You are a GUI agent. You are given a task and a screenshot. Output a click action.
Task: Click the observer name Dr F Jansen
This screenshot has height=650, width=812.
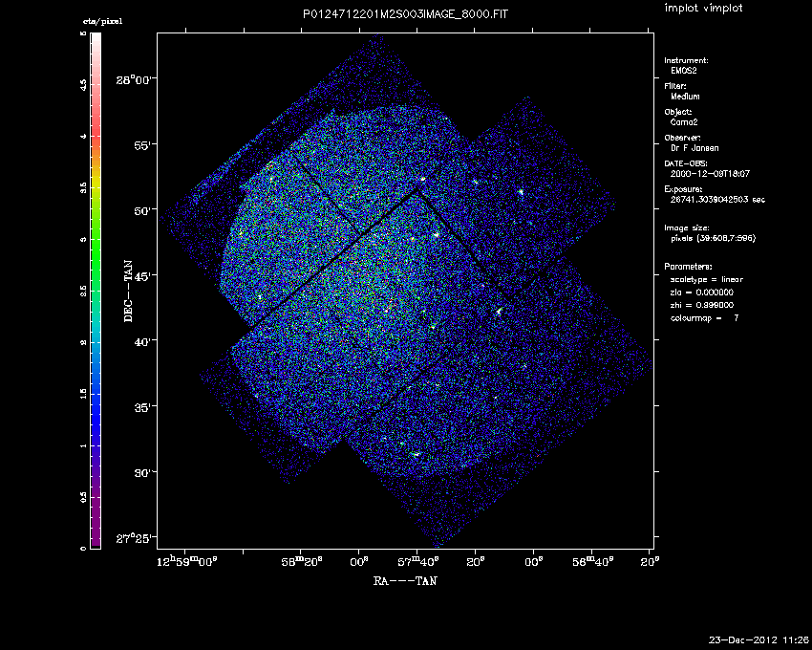point(694,148)
